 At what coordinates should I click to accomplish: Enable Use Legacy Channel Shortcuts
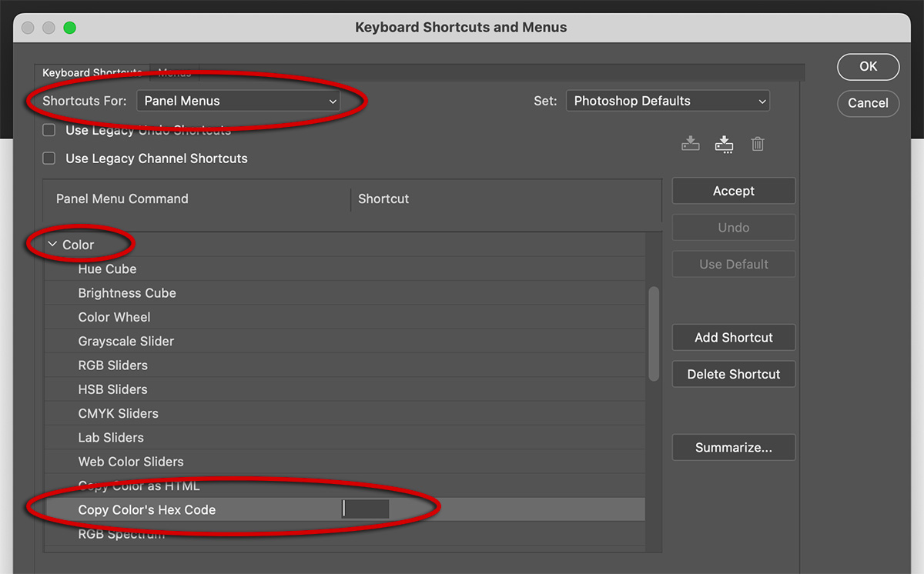[x=49, y=158]
